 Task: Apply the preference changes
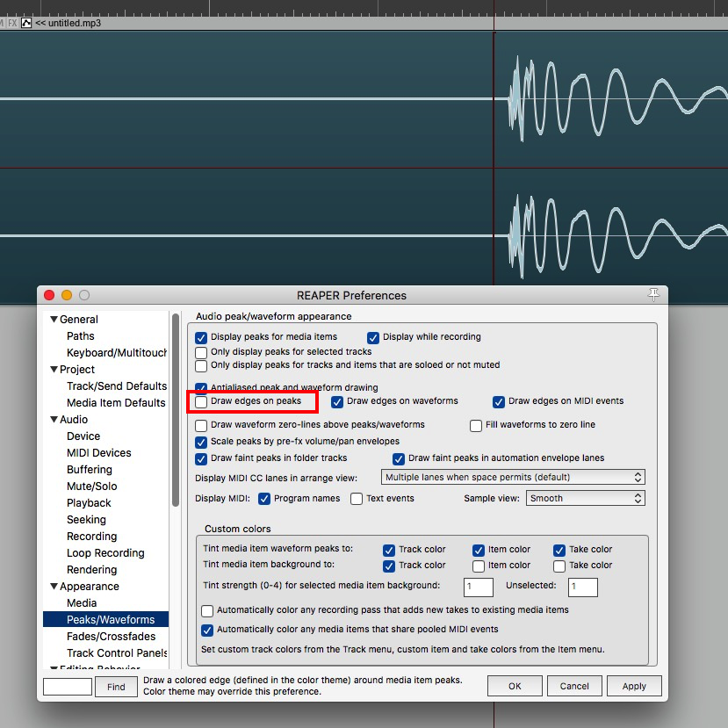pyautogui.click(x=634, y=686)
